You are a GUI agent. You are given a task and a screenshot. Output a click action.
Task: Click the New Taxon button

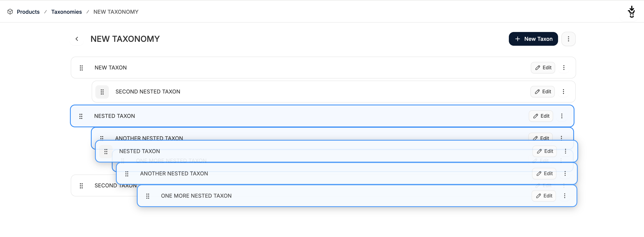tap(533, 39)
